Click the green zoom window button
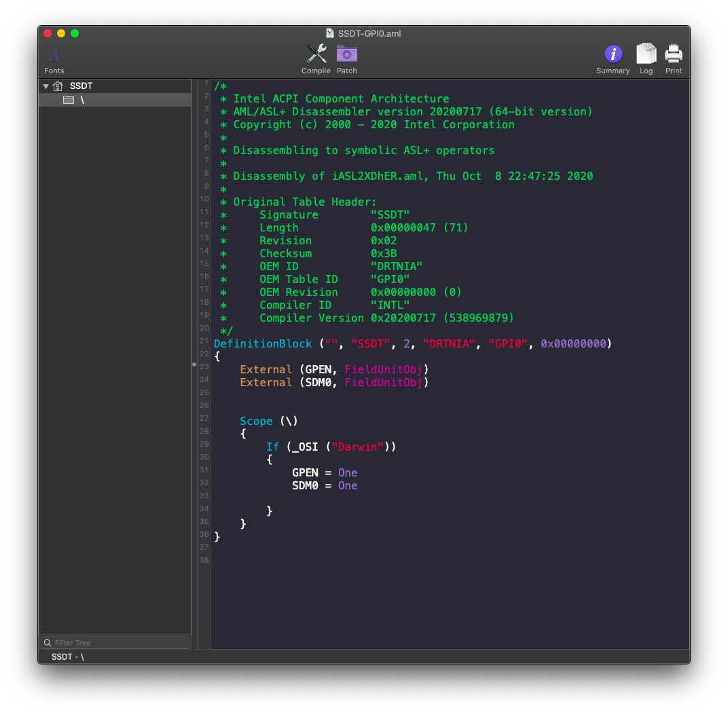 pyautogui.click(x=75, y=33)
